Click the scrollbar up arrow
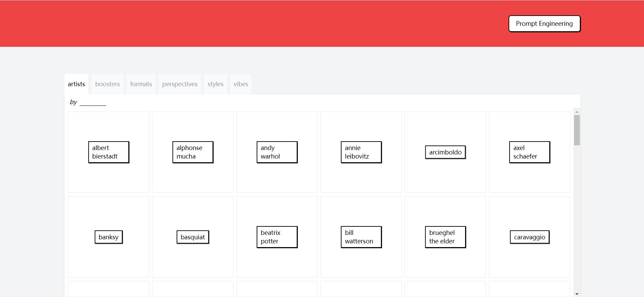This screenshot has height=297, width=644. tap(577, 112)
